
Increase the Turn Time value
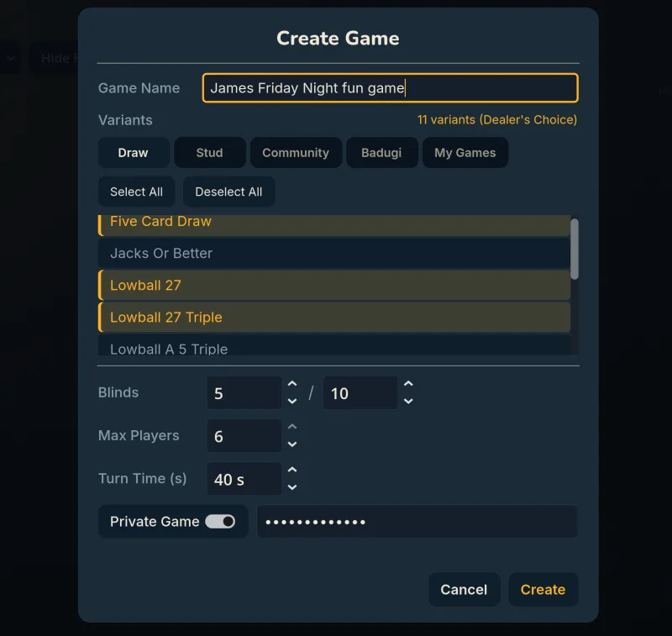(292, 471)
